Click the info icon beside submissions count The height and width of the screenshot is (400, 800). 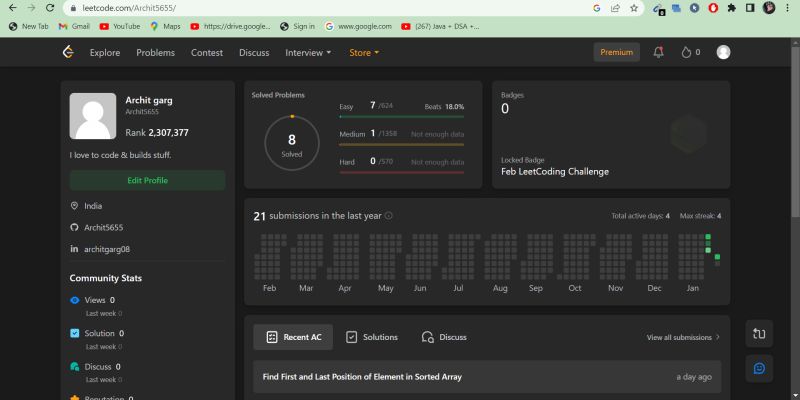tap(388, 216)
